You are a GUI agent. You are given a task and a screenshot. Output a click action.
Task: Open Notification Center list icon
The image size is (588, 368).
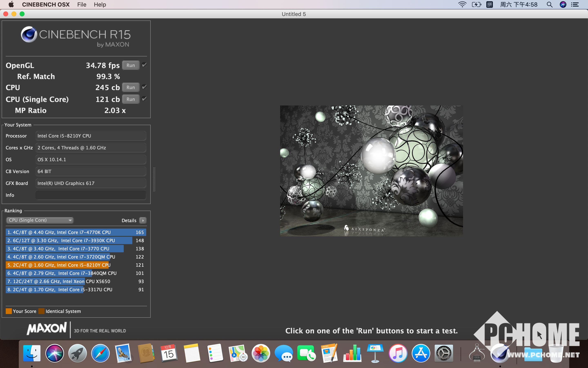point(575,4)
